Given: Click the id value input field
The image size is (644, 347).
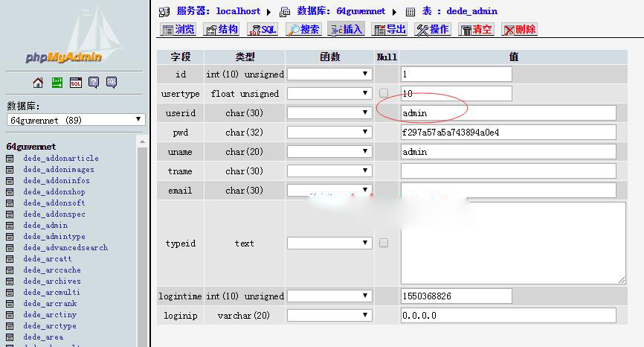Looking at the screenshot, I should (x=457, y=74).
